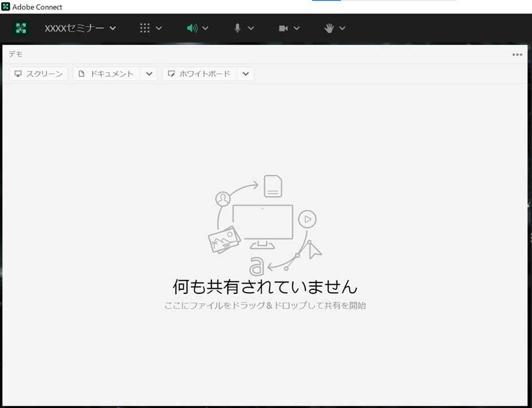532x408 pixels.
Task: Expand the XXXXセミナー dropdown chevron
Action: [x=113, y=28]
